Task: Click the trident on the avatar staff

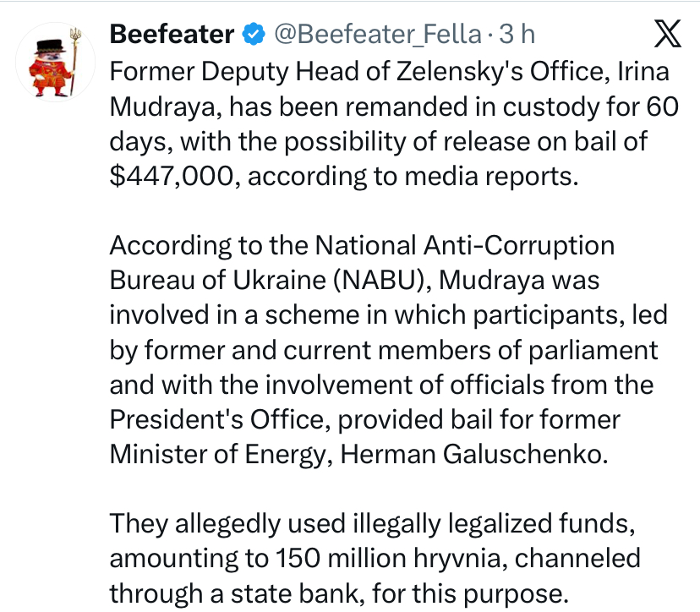Action: [x=76, y=36]
